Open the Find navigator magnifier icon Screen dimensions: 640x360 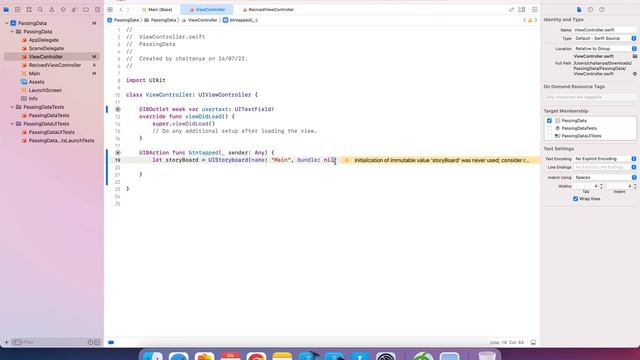click(40, 9)
